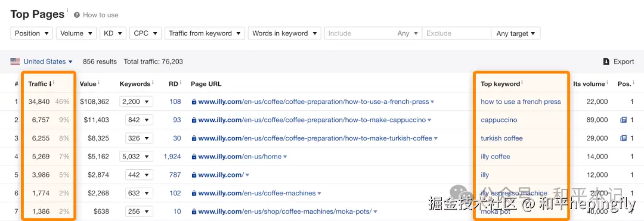Sort by Its volume column header
The height and width of the screenshot is (221, 644).
pyautogui.click(x=589, y=83)
